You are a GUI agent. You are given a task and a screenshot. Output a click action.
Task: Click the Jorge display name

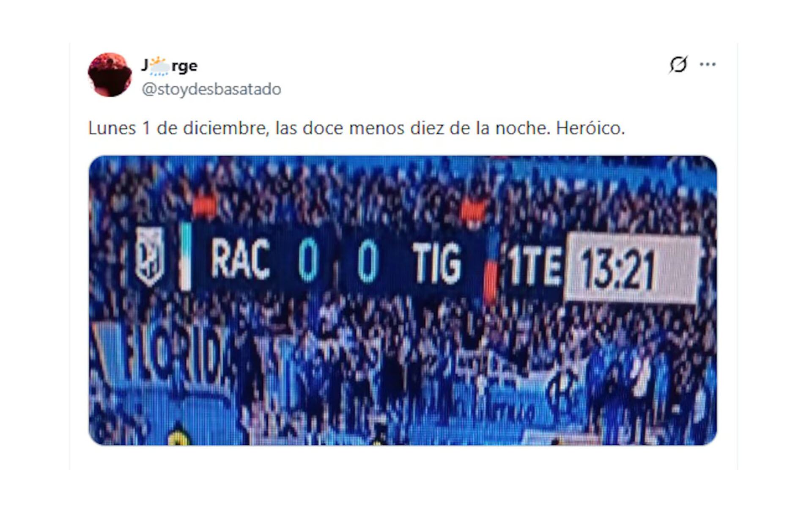pos(169,66)
